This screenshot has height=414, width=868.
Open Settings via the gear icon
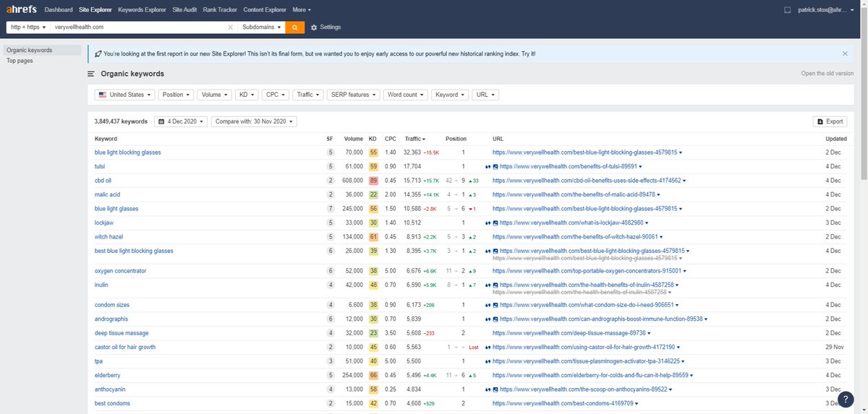pyautogui.click(x=314, y=27)
